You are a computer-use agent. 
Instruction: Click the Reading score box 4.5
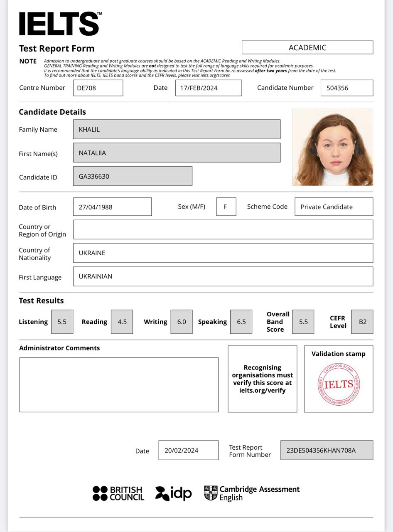pyautogui.click(x=122, y=322)
